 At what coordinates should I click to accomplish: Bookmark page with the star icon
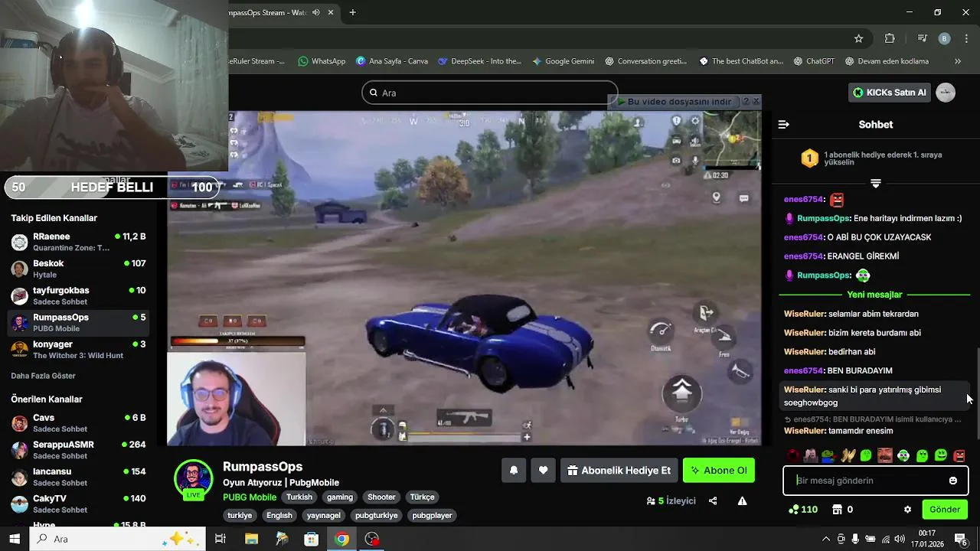click(859, 38)
